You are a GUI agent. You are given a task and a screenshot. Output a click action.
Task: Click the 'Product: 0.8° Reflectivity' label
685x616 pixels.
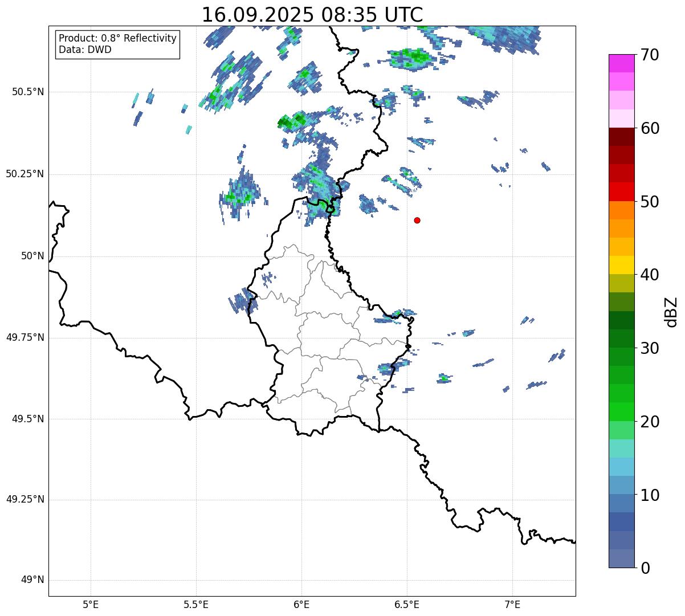[x=118, y=38]
